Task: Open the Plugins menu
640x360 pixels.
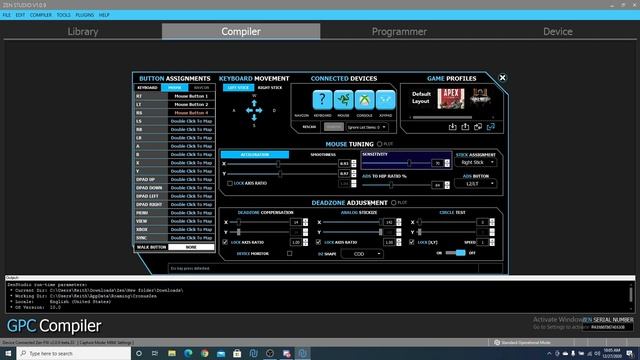Action: [x=84, y=15]
